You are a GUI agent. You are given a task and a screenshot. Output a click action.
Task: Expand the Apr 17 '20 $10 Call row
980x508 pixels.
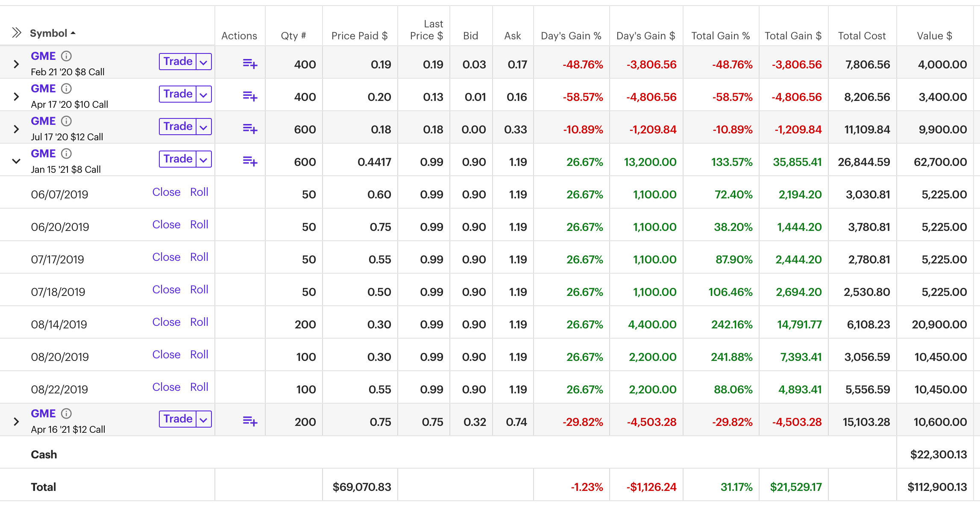click(x=16, y=97)
